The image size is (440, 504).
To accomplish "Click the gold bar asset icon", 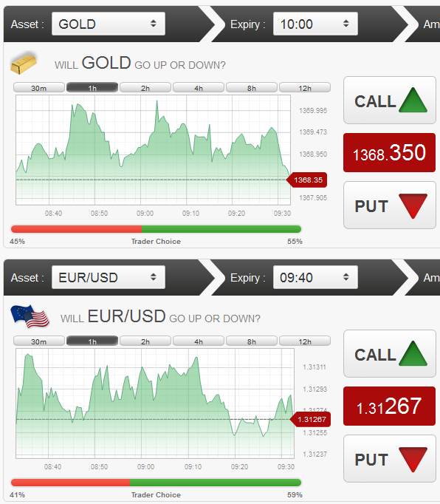I will (24, 63).
